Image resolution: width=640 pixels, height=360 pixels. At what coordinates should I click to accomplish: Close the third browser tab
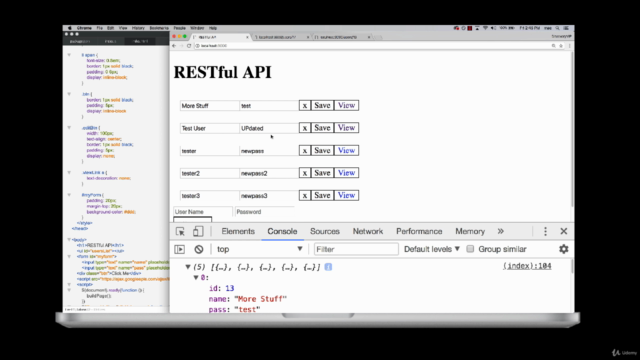tap(369, 37)
